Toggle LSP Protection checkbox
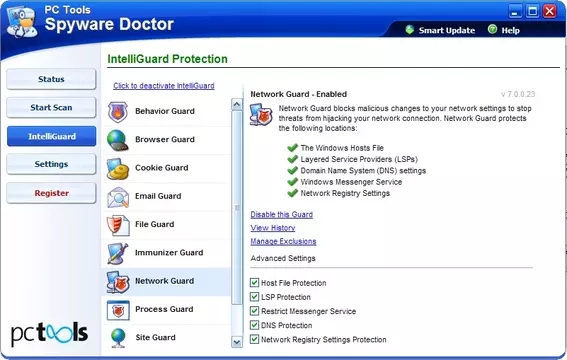 [x=254, y=297]
